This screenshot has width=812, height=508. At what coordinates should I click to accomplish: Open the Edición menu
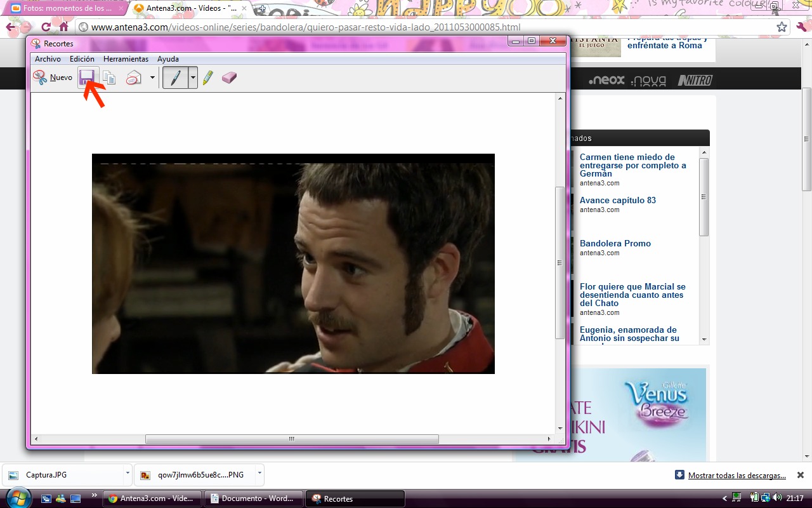82,59
